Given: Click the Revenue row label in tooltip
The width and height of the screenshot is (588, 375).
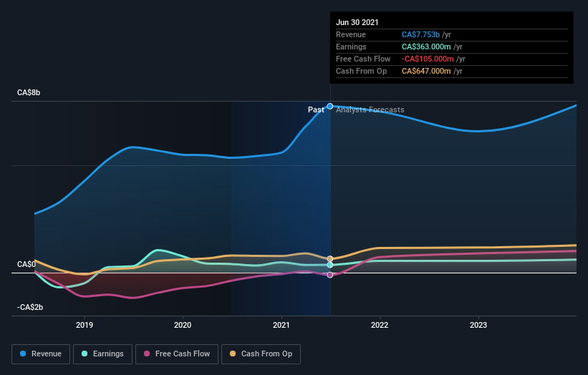Looking at the screenshot, I should (351, 34).
